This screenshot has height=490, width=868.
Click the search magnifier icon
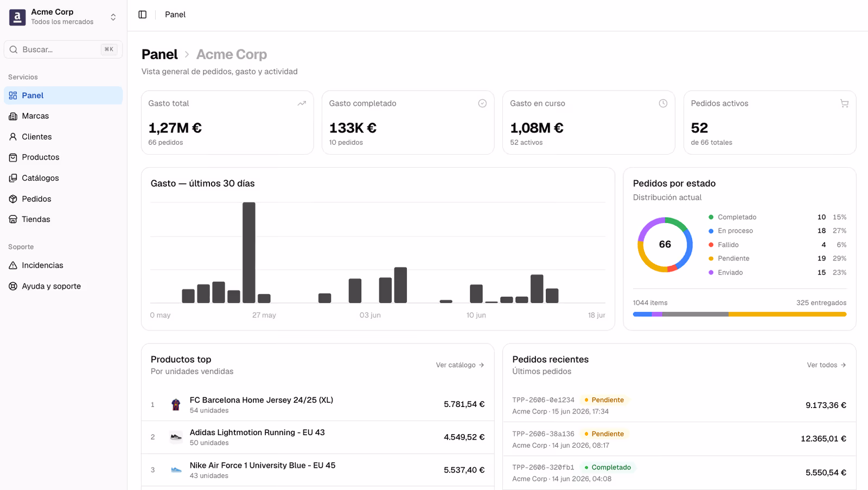click(14, 49)
